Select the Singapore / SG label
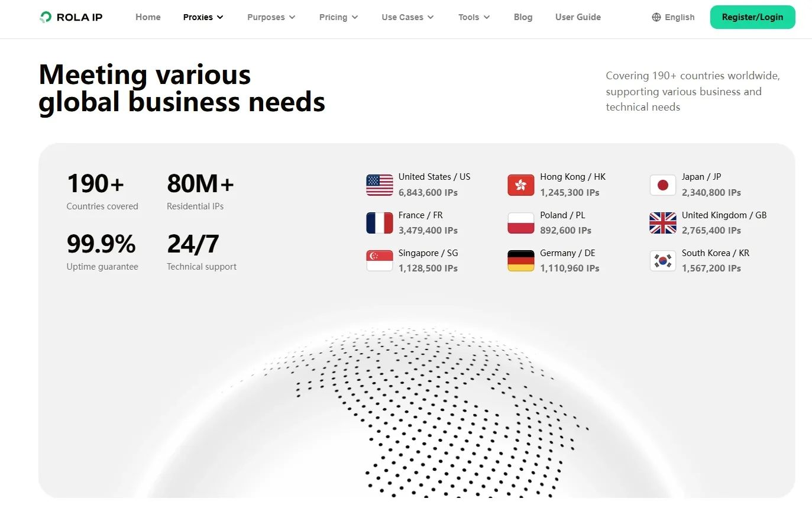 [x=428, y=253]
